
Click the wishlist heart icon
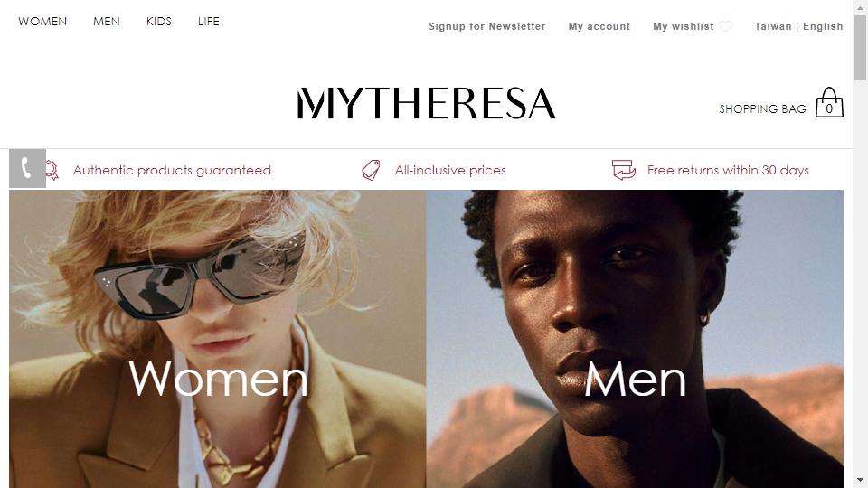(726, 26)
